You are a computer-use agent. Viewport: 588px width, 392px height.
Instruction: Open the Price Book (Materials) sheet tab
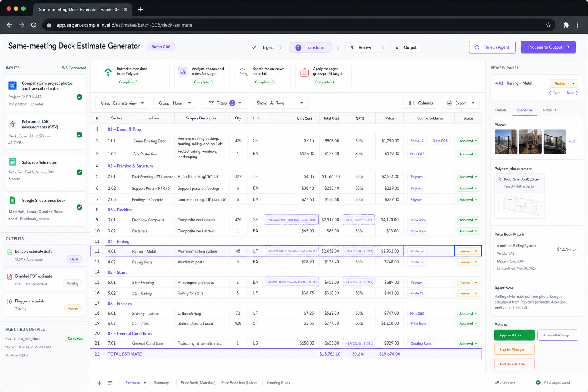click(198, 383)
